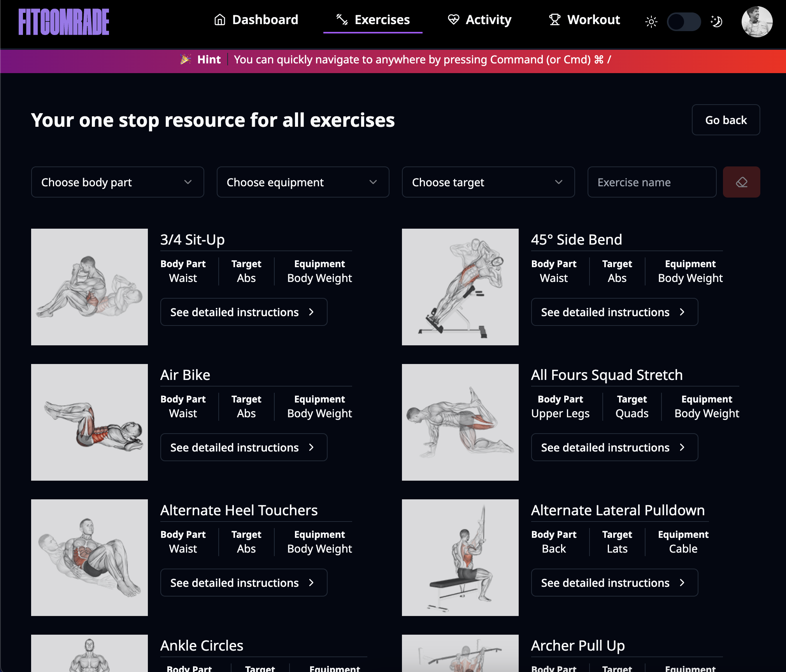The height and width of the screenshot is (672, 786).
Task: Click the body part dropdown chevron
Action: (x=188, y=182)
